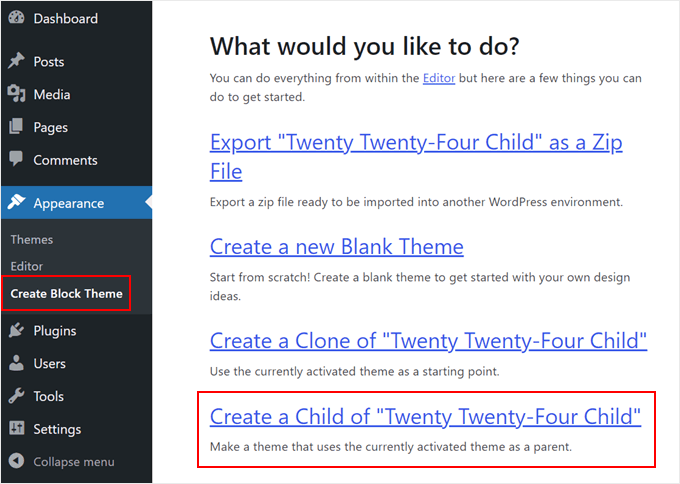Click the Appearance paintbrush icon
Image resolution: width=680 pixels, height=484 pixels.
click(16, 203)
